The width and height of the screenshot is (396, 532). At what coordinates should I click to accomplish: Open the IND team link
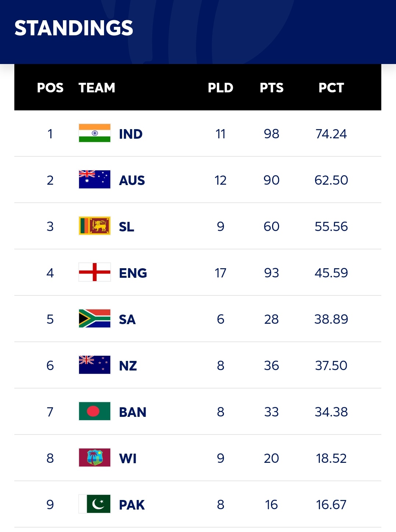(131, 134)
